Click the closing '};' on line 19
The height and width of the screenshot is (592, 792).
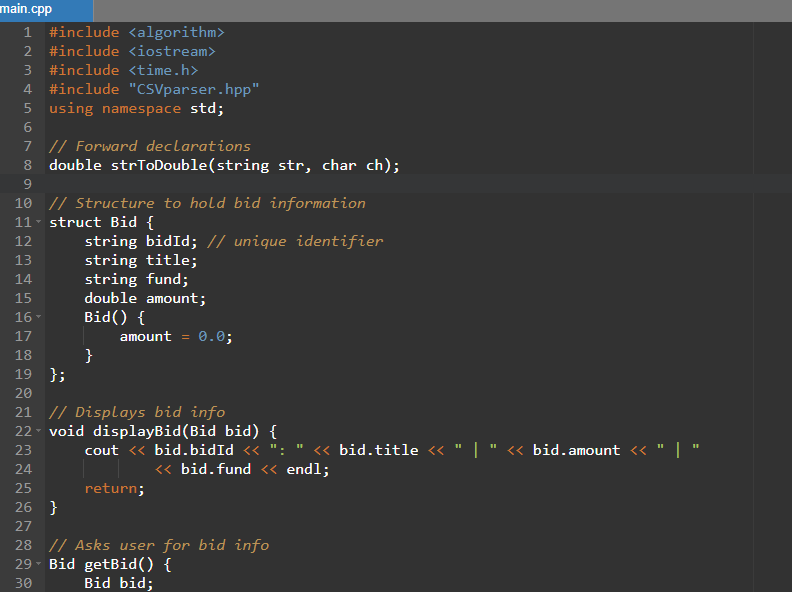[x=57, y=374]
